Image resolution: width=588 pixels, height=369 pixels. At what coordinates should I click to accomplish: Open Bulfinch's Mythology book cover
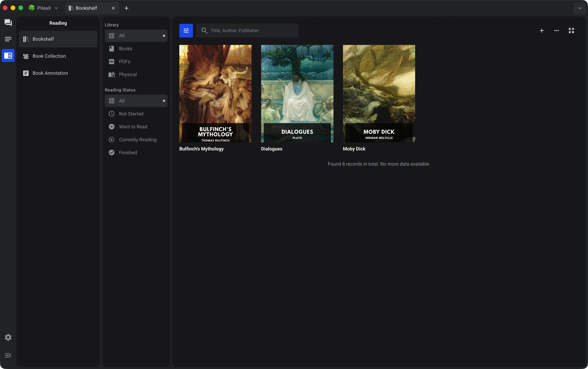[x=215, y=94]
